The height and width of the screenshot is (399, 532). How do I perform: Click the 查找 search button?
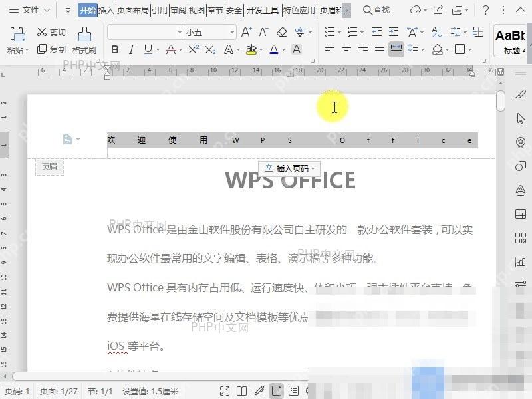[x=376, y=10]
